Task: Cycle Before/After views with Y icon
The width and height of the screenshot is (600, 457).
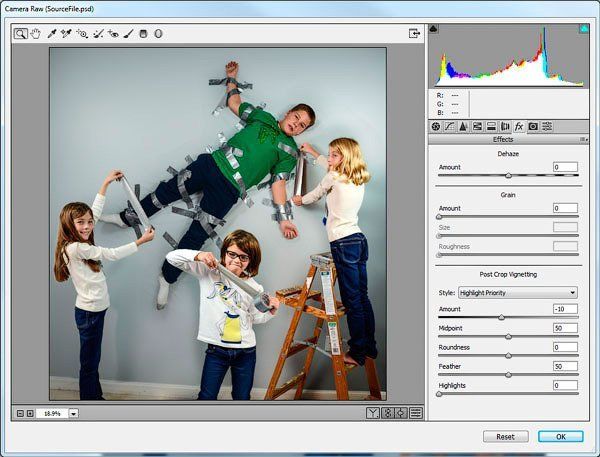Action: (x=372, y=413)
